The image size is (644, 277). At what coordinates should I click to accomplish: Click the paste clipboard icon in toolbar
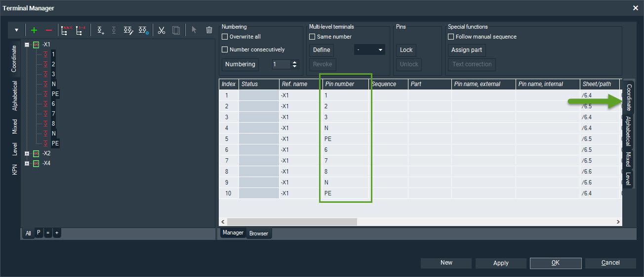click(176, 30)
